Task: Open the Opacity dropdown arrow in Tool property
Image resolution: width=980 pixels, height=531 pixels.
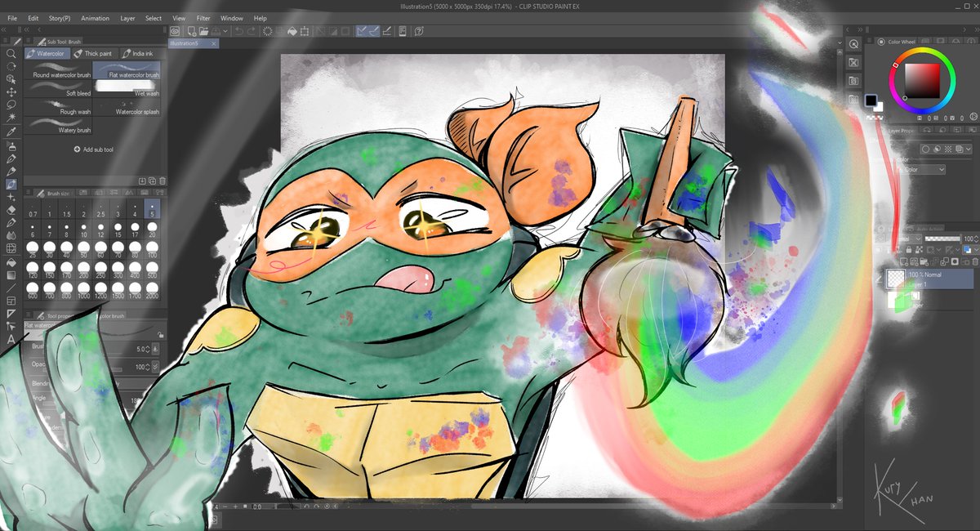Action: pos(156,368)
